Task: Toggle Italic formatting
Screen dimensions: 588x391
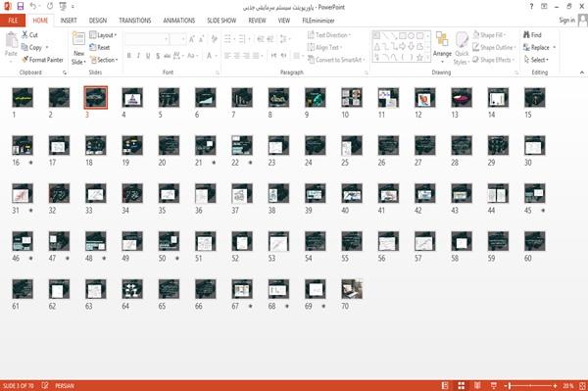Action: click(x=138, y=56)
